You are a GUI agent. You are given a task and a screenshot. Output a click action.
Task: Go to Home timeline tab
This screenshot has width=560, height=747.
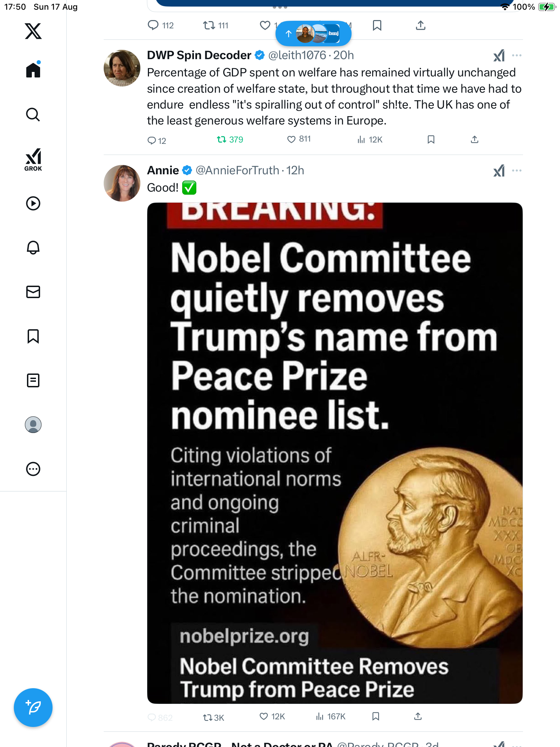click(x=33, y=70)
